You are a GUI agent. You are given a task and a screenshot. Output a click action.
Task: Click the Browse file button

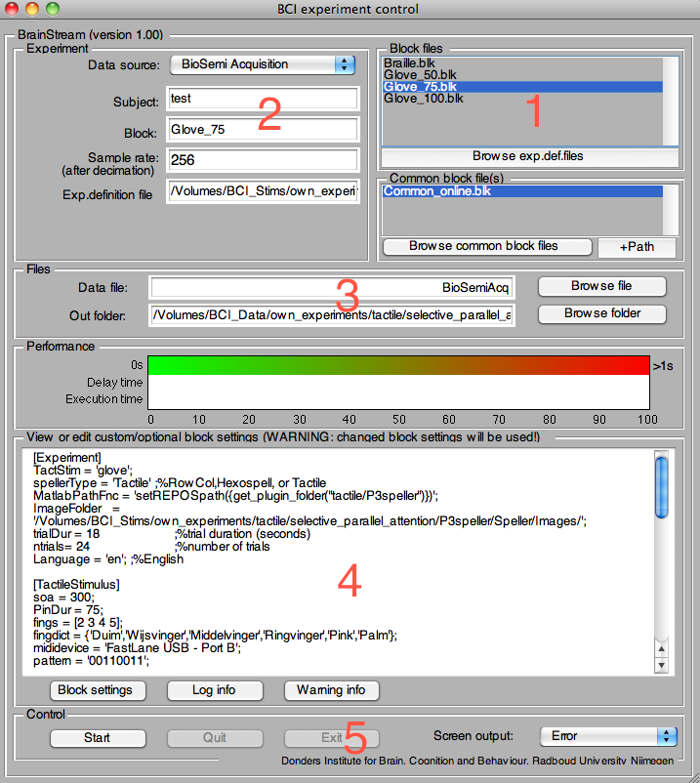[x=601, y=286]
